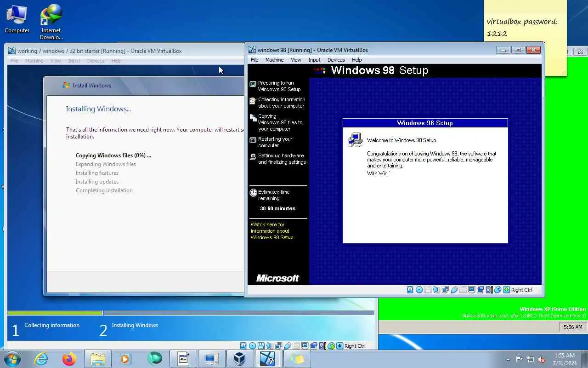
Task: Click virtualization CPU icon in windows 98 status bar
Action: (489, 290)
